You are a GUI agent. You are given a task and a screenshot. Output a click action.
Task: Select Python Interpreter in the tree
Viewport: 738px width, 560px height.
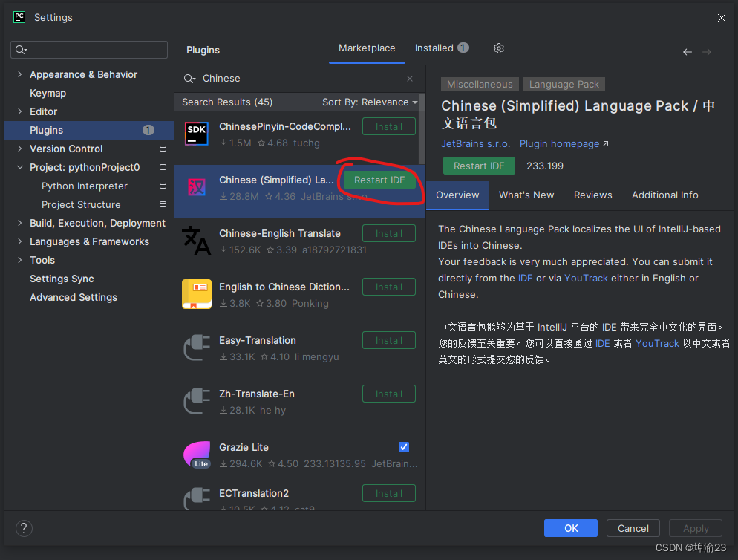tap(84, 186)
